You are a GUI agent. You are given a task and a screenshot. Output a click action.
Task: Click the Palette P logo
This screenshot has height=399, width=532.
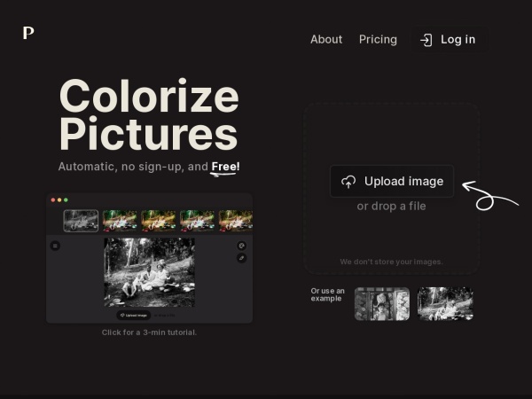click(28, 33)
